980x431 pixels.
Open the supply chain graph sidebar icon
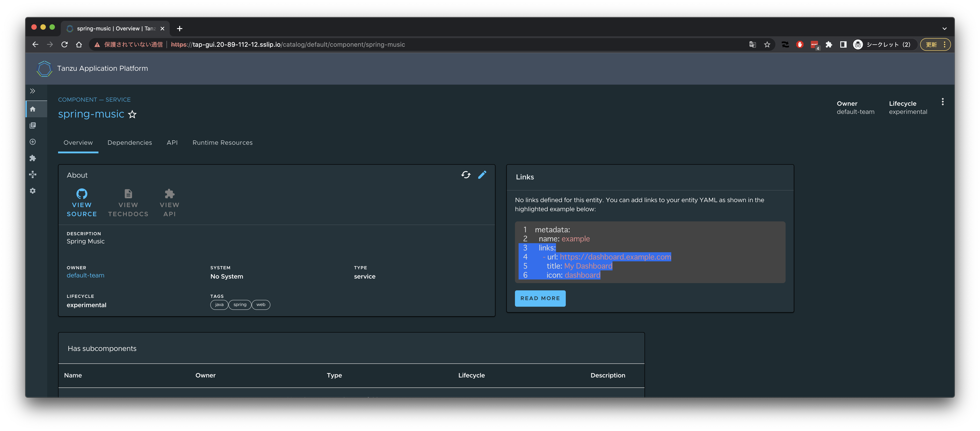33,175
